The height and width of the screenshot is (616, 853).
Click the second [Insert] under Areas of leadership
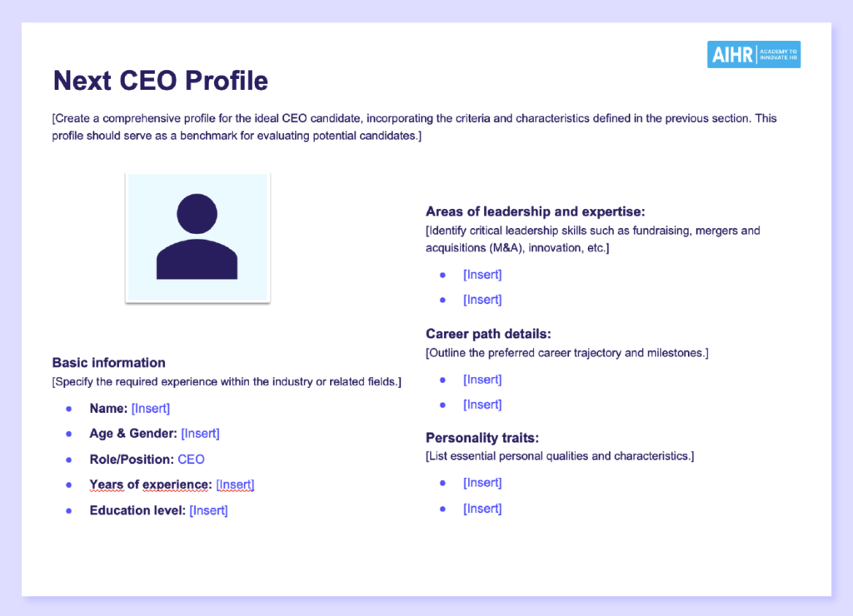point(482,300)
